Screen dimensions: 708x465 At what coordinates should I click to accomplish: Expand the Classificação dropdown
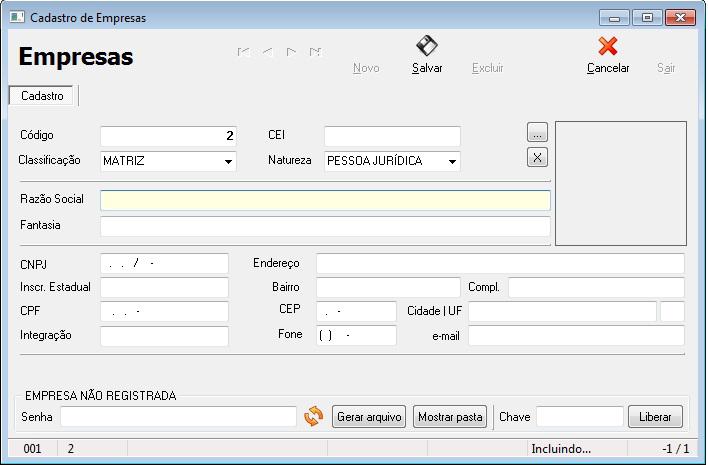click(x=228, y=161)
